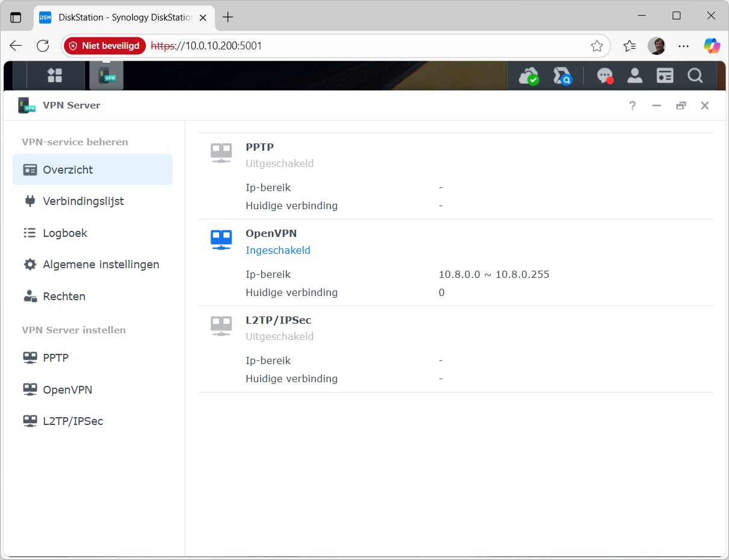Open PPTP settings in the sidebar
Viewport: 729px width, 560px height.
point(92,357)
